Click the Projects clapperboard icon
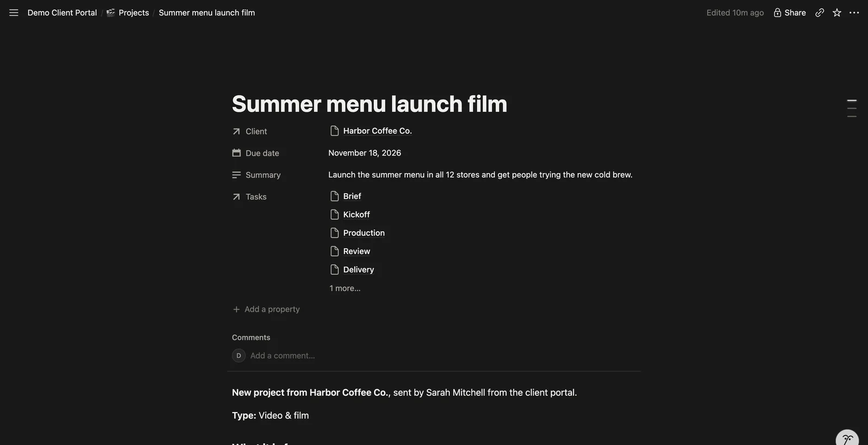Viewport: 868px width, 445px height. tap(111, 12)
